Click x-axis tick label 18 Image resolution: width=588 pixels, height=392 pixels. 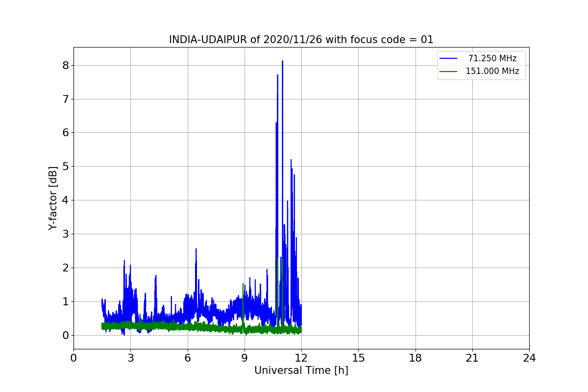coord(415,358)
